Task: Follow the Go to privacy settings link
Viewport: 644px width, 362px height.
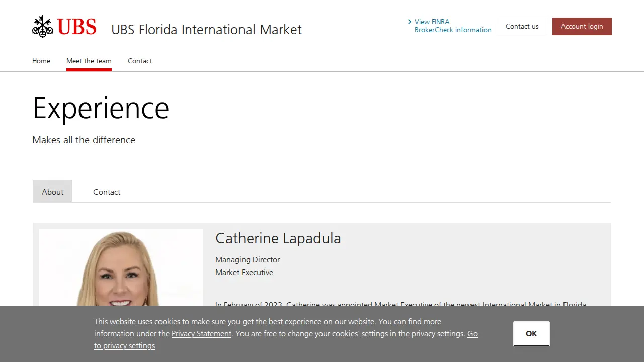Action: point(286,340)
